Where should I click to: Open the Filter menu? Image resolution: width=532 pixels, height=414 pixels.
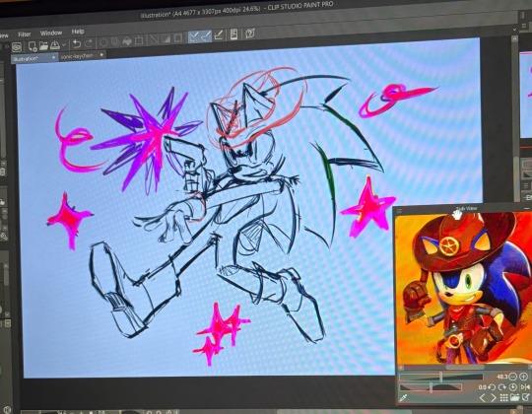[25, 34]
